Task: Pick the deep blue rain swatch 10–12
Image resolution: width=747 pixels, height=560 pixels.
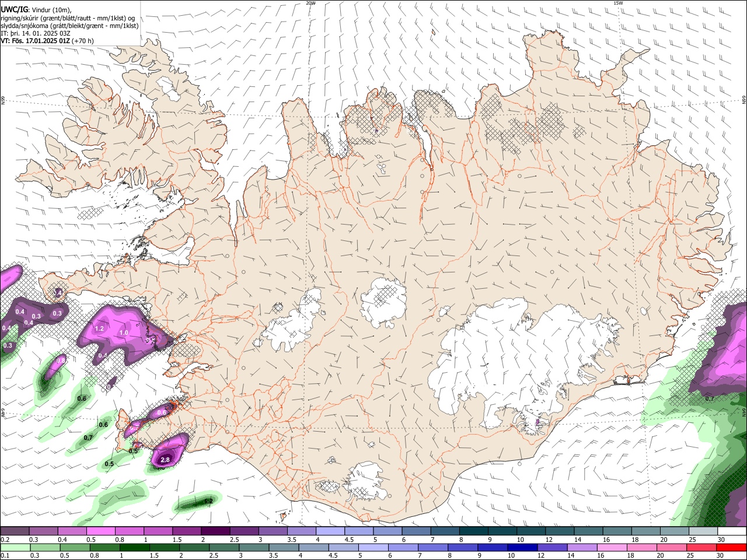Action: 522,547
